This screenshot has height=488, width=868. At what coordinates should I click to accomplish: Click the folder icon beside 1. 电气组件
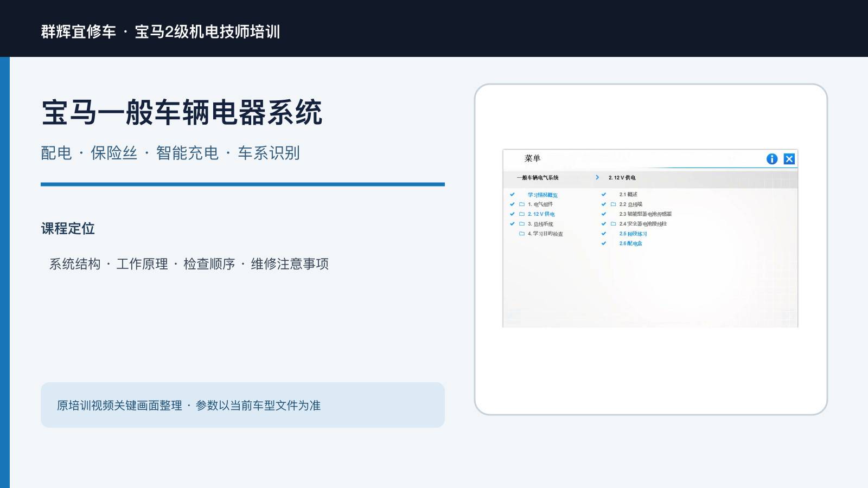(522, 204)
